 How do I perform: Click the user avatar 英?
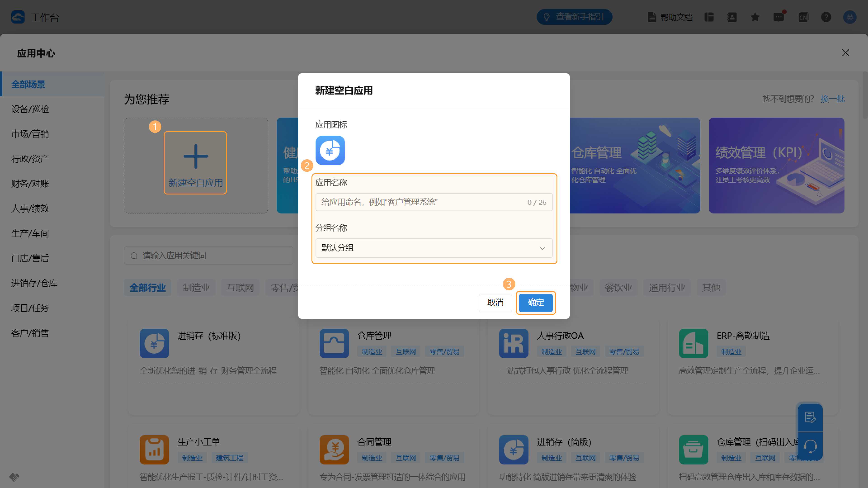click(849, 17)
